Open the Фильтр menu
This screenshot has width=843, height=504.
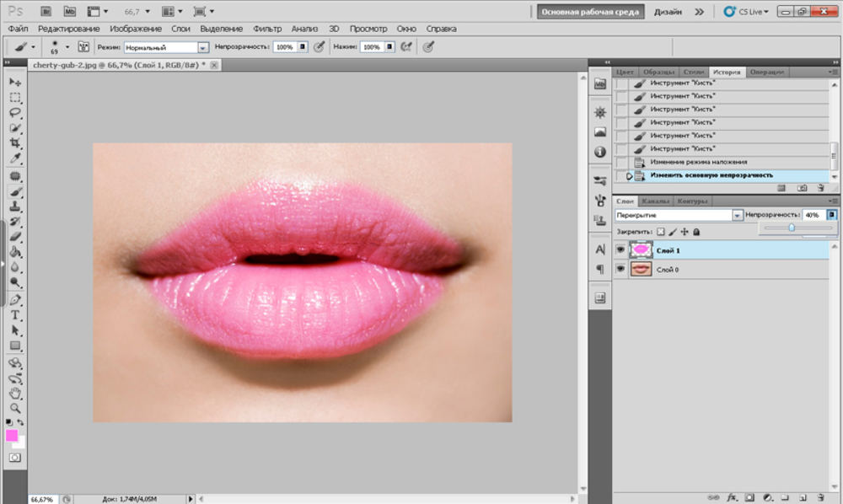tap(267, 29)
